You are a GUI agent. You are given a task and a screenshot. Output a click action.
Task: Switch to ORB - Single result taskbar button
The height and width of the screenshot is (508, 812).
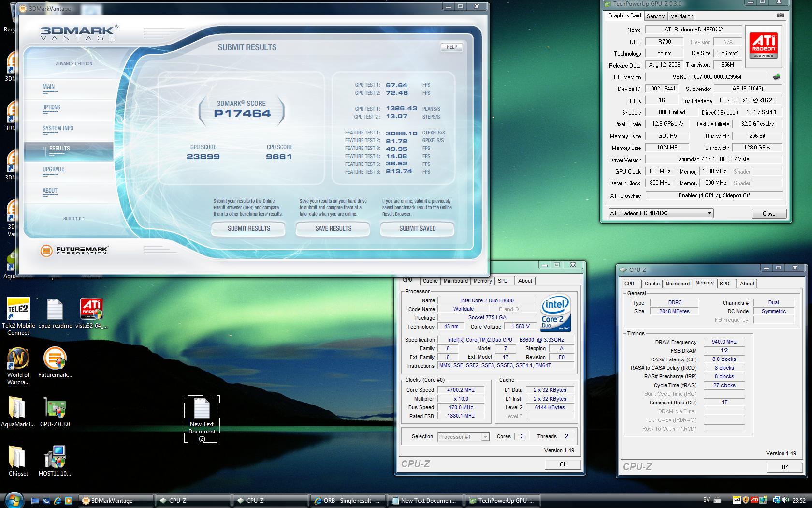pyautogui.click(x=348, y=501)
